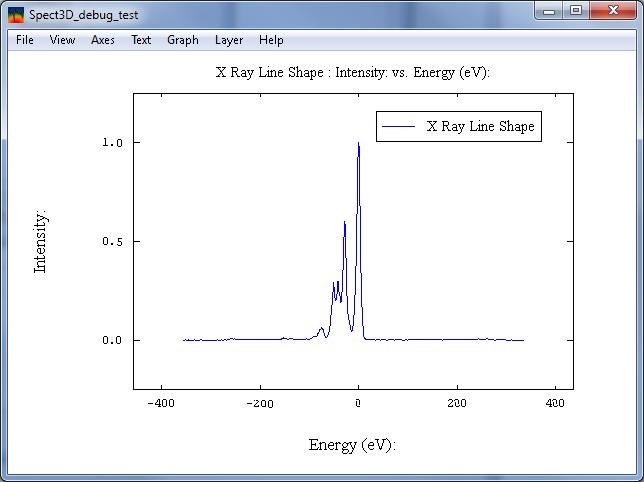Select the vertical Intensity axis label
The width and height of the screenshot is (644, 482).
pyautogui.click(x=41, y=241)
